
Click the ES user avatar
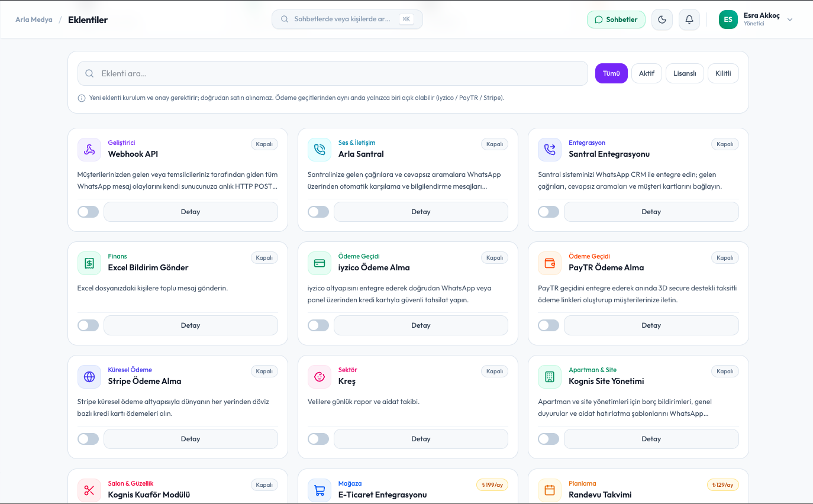tap(728, 20)
